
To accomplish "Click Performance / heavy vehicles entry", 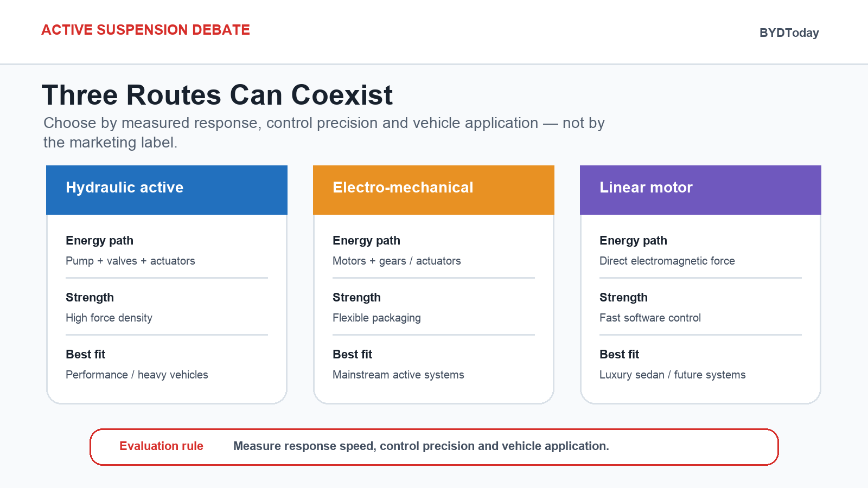I will tap(137, 375).
